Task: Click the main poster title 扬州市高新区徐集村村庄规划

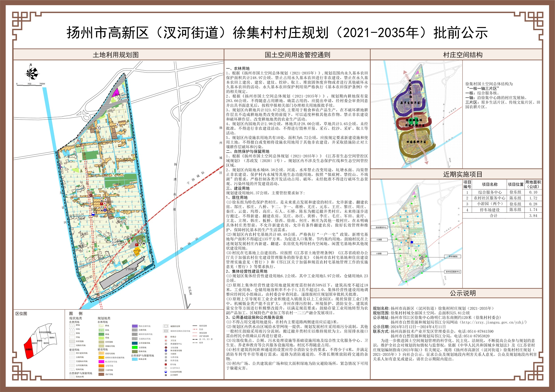Action: point(277,33)
